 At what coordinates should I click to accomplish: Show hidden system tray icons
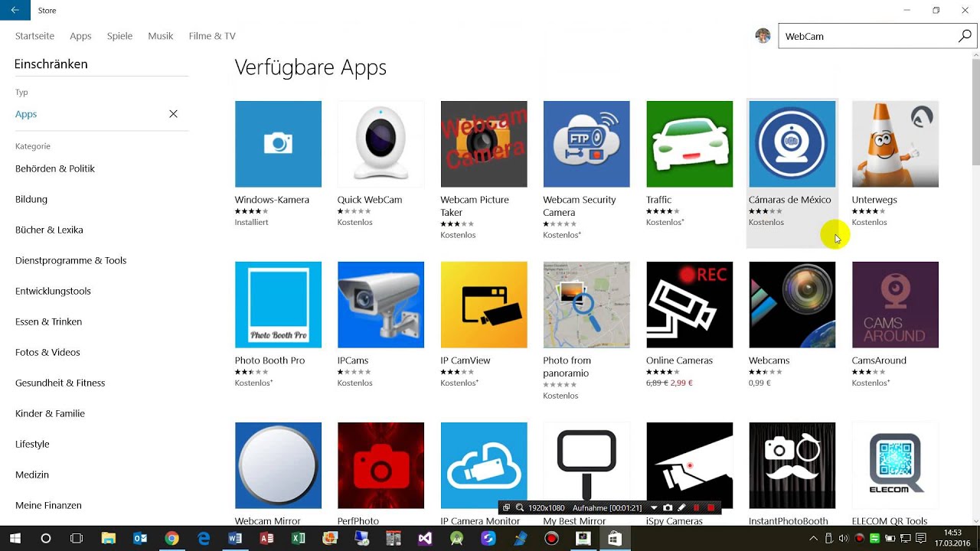tap(813, 539)
